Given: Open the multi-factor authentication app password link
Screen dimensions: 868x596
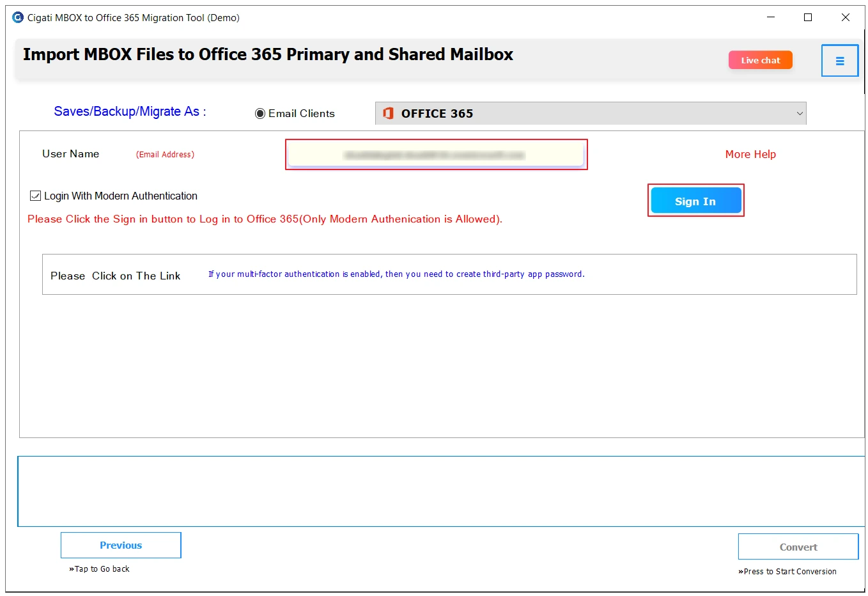Looking at the screenshot, I should click(396, 274).
